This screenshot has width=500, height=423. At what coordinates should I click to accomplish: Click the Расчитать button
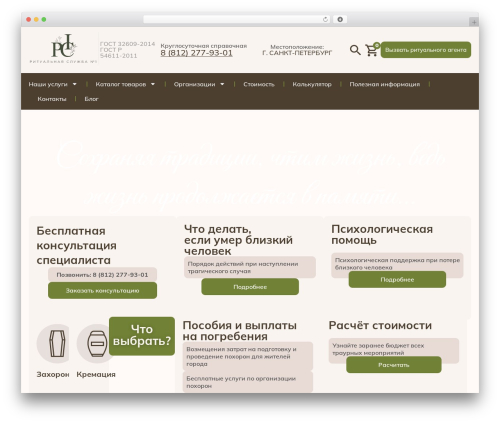pos(394,365)
